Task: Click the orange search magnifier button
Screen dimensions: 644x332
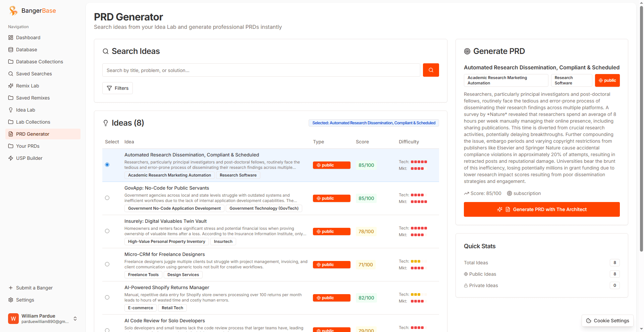Action: [431, 70]
